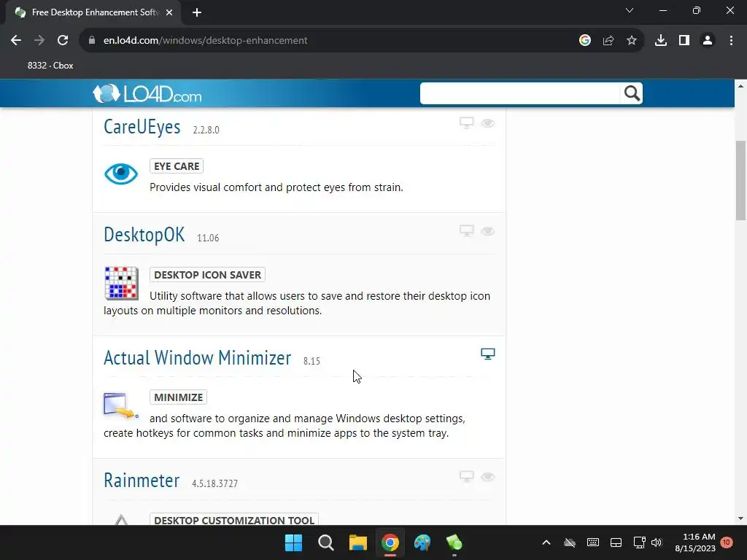Click the volume speaker tray icon
747x560 pixels.
657,542
